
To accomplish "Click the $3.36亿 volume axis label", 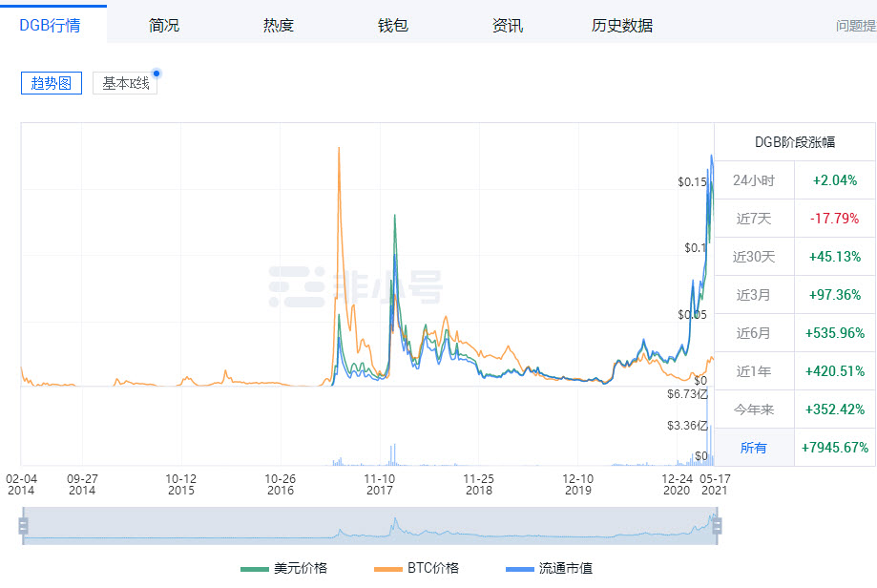I will (x=687, y=426).
